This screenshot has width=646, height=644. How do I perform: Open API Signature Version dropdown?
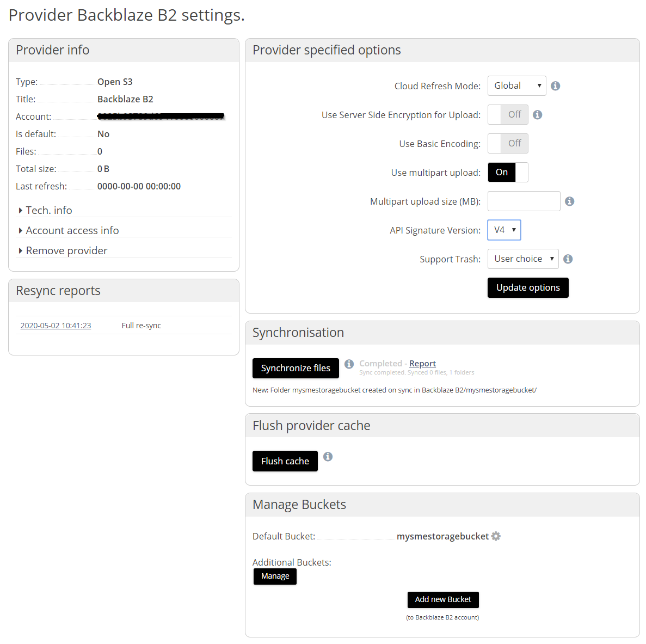[505, 230]
